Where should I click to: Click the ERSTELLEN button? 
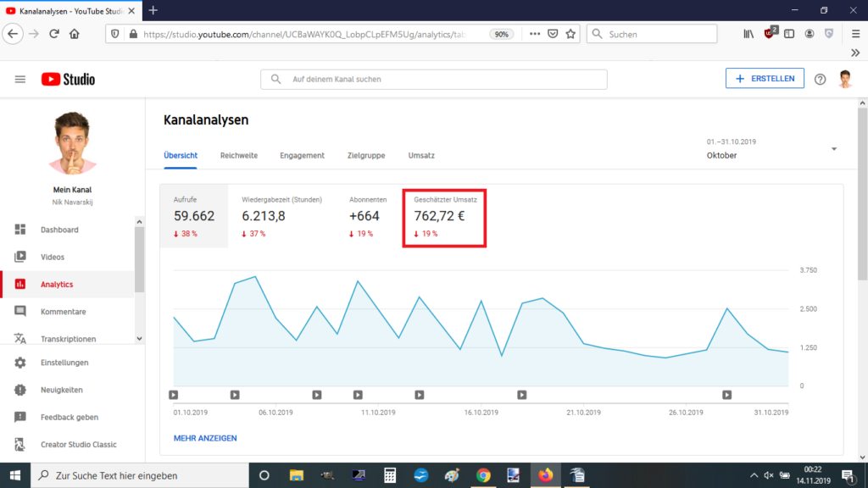[x=765, y=79]
